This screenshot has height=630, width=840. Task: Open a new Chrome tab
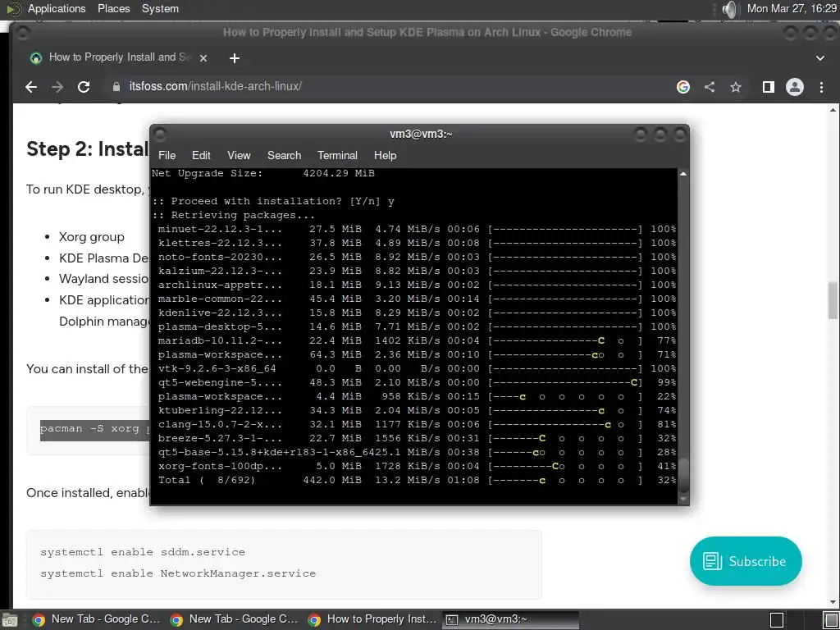click(235, 58)
